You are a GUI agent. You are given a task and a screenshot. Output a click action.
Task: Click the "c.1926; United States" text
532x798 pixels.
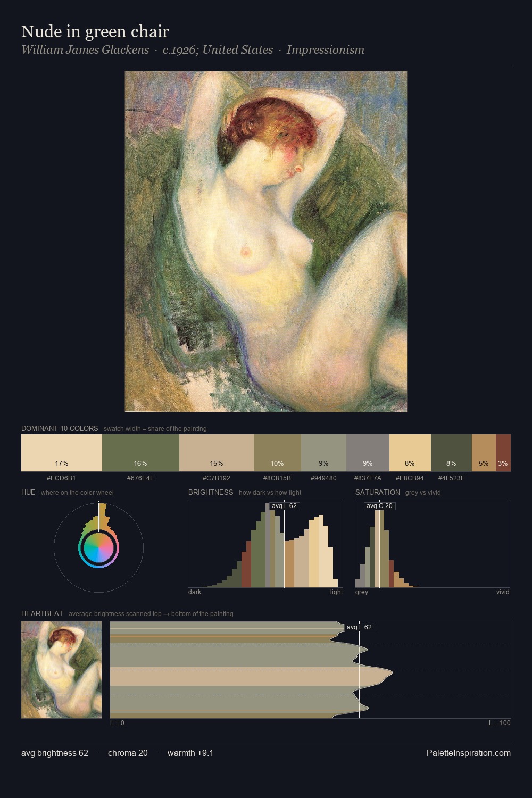[218, 50]
